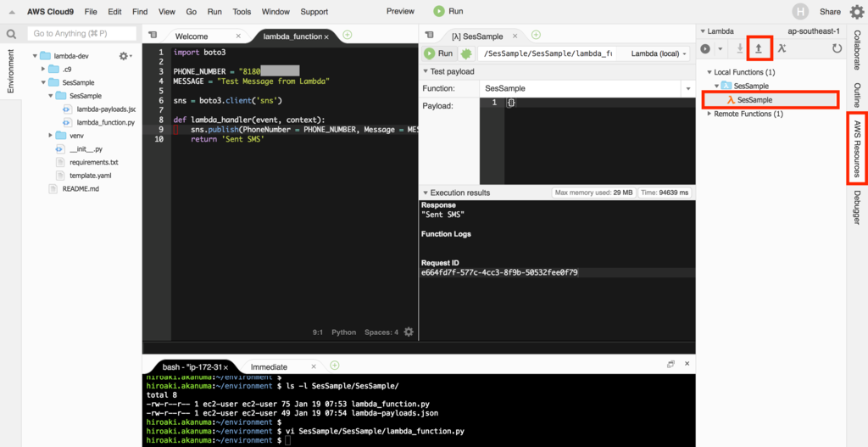This screenshot has height=447, width=868.
Task: Open the Environment side panel
Action: [10, 71]
